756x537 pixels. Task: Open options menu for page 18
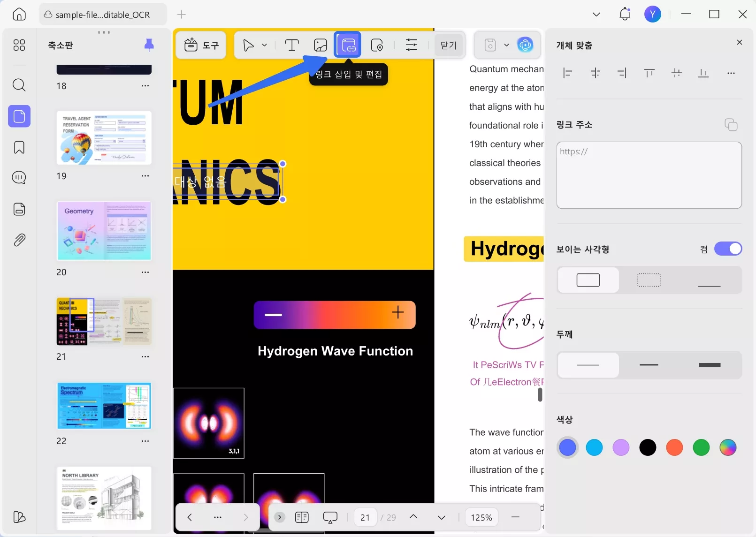(145, 86)
